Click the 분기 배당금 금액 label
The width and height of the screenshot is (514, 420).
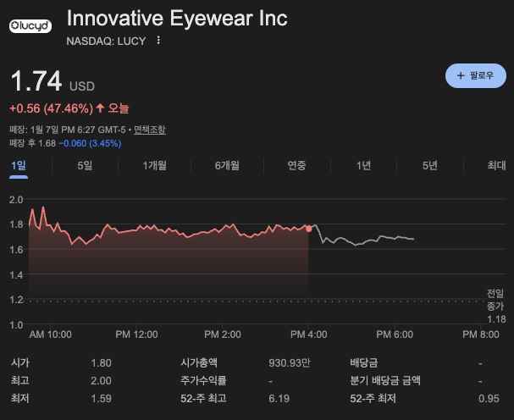tap(385, 381)
